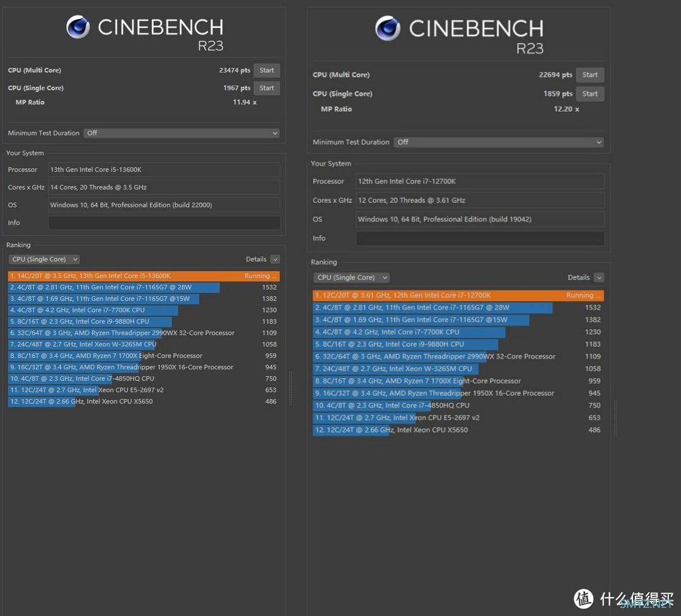Open CPU (Single Core) ranking dropdown, left window
The height and width of the screenshot is (616, 681).
[44, 259]
